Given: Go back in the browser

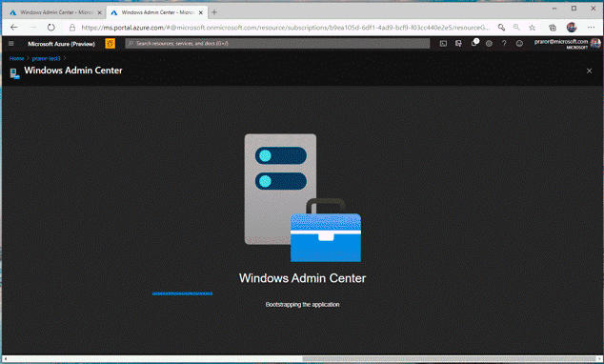Looking at the screenshot, I should pyautogui.click(x=14, y=28).
